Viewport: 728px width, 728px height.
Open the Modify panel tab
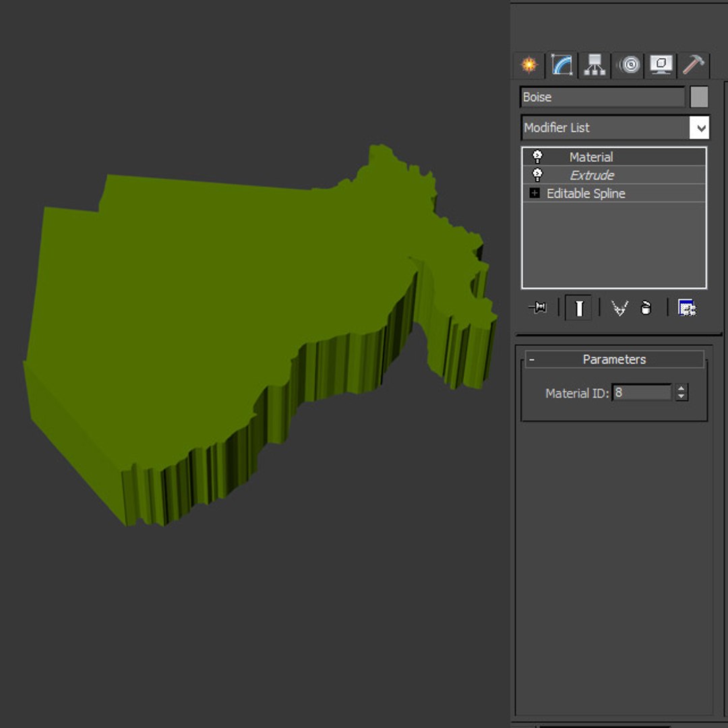(x=562, y=65)
